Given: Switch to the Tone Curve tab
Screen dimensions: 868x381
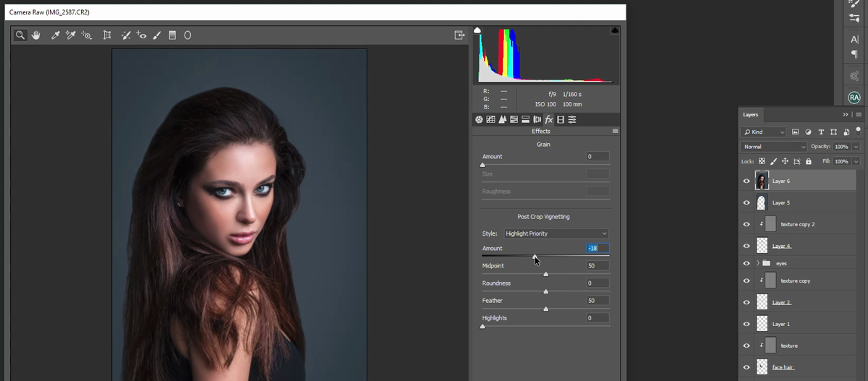Looking at the screenshot, I should (490, 119).
